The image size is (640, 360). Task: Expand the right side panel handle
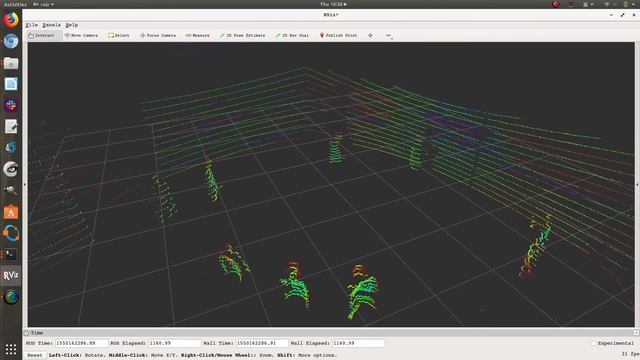pos(637,184)
